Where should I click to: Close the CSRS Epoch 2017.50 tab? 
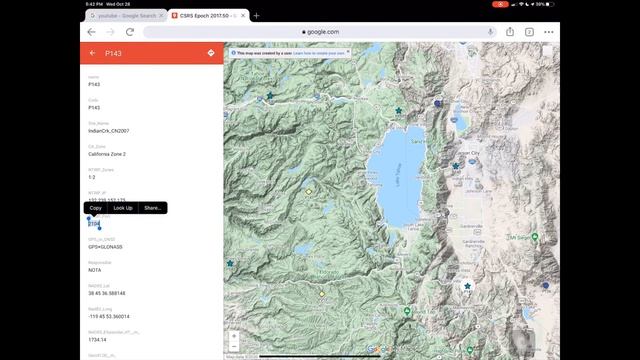coord(243,16)
